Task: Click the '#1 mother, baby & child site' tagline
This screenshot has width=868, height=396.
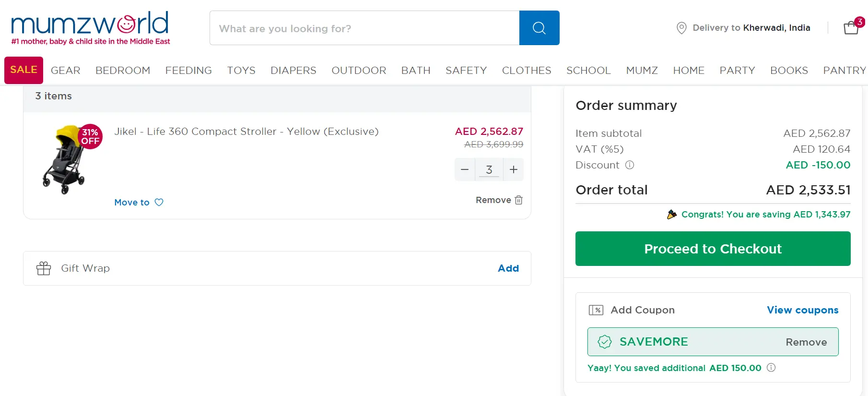Action: click(x=91, y=42)
